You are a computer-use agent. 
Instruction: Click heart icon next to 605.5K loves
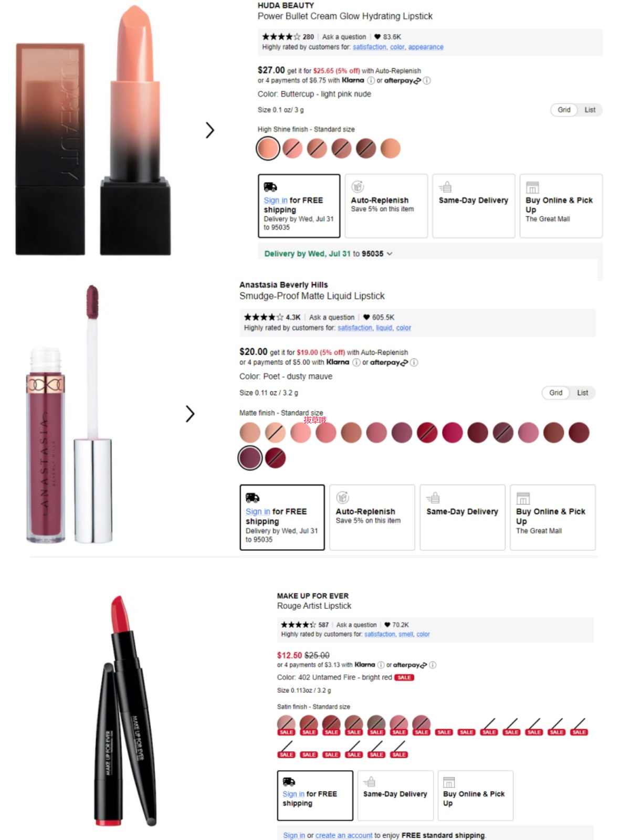[366, 317]
